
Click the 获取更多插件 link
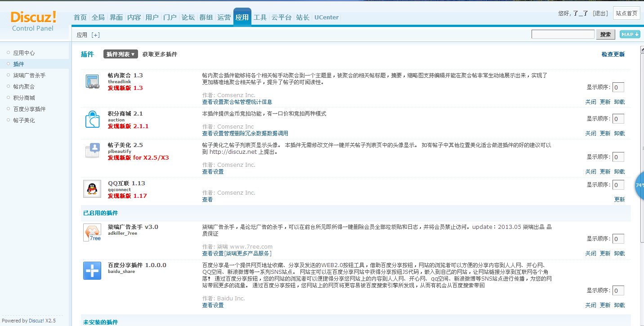coord(160,54)
